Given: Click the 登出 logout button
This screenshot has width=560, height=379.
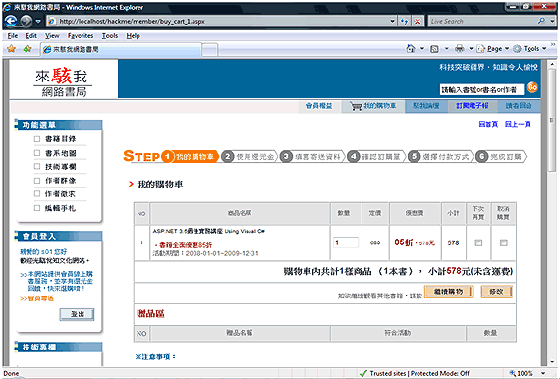Looking at the screenshot, I should tap(77, 314).
